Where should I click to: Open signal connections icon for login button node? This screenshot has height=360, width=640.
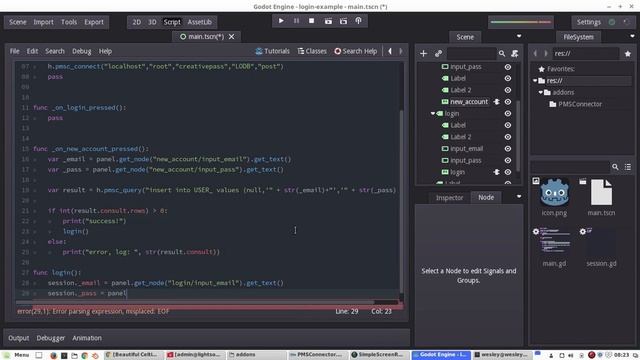[496, 172]
